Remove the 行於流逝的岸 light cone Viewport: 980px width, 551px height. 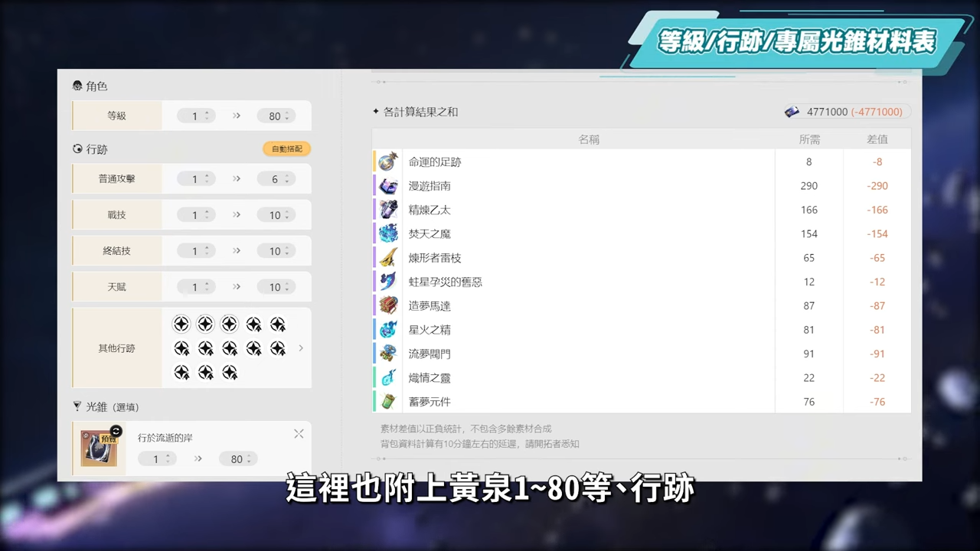(299, 434)
